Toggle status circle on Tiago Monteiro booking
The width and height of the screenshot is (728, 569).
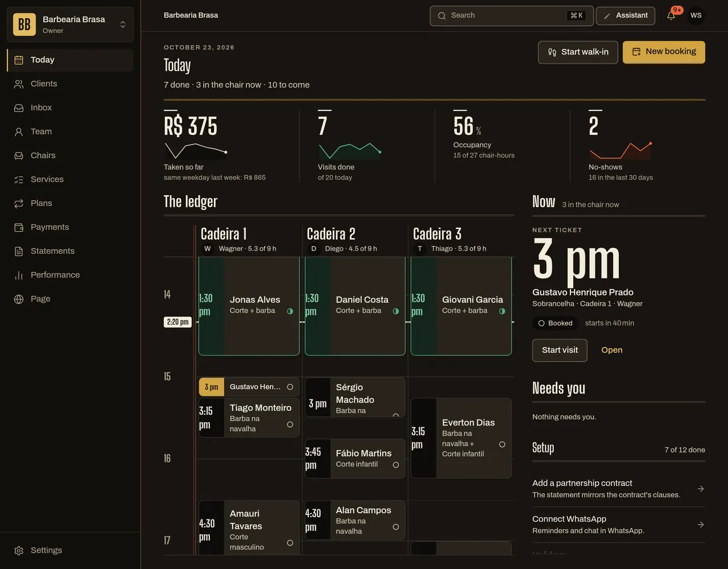pos(290,424)
